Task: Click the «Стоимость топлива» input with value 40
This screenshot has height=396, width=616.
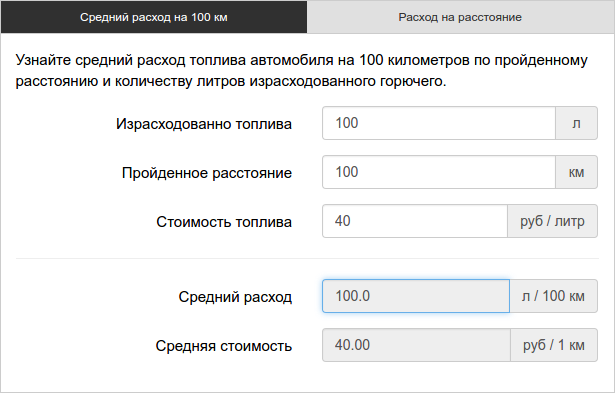Action: [415, 221]
